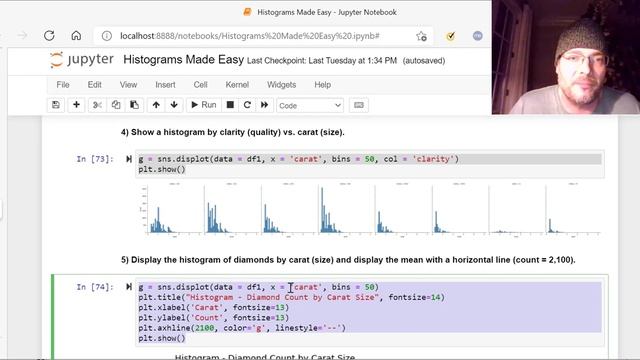Open the Widgets menu
640x360 pixels.
[x=282, y=85]
